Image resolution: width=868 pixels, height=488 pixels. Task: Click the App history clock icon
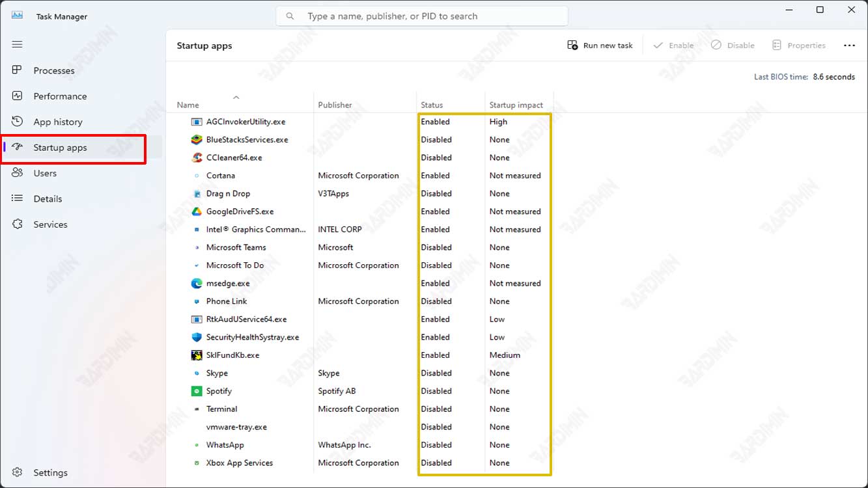pyautogui.click(x=18, y=122)
